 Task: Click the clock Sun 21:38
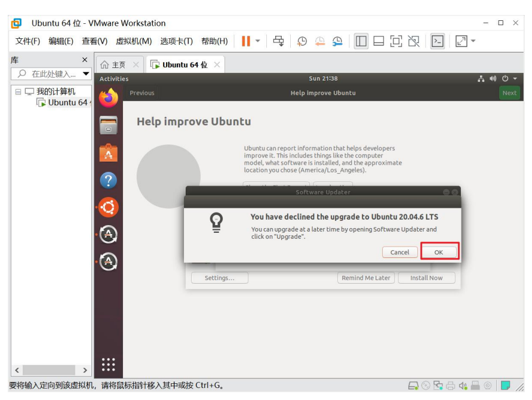coord(323,78)
